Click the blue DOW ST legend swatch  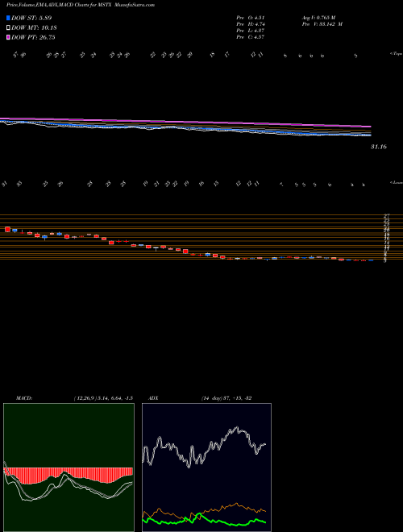tap(8, 18)
